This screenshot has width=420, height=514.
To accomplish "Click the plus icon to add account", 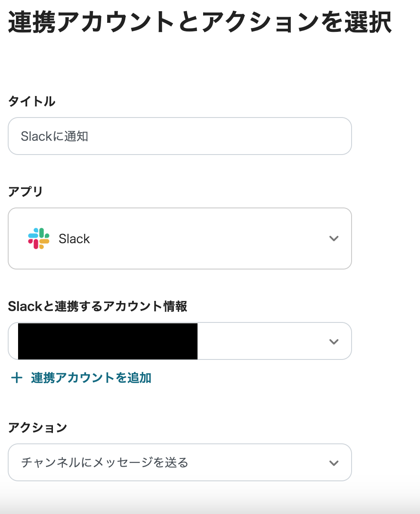I will 17,378.
